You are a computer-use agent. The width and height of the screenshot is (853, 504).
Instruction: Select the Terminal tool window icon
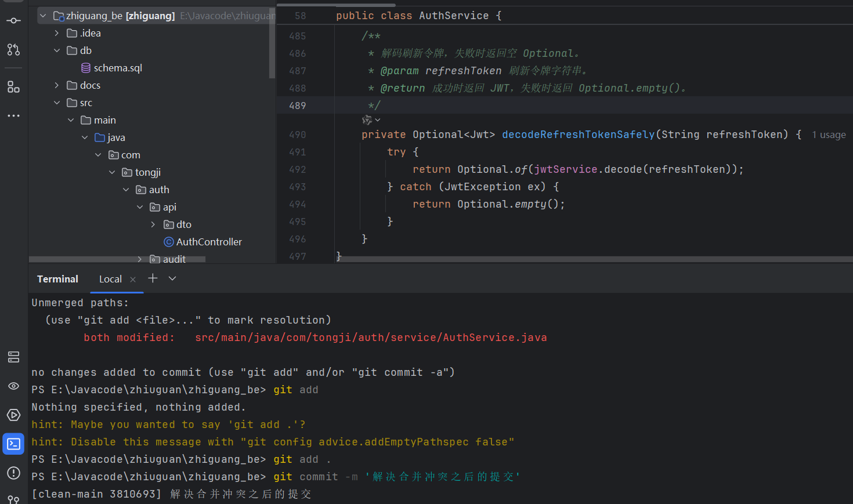click(x=13, y=444)
